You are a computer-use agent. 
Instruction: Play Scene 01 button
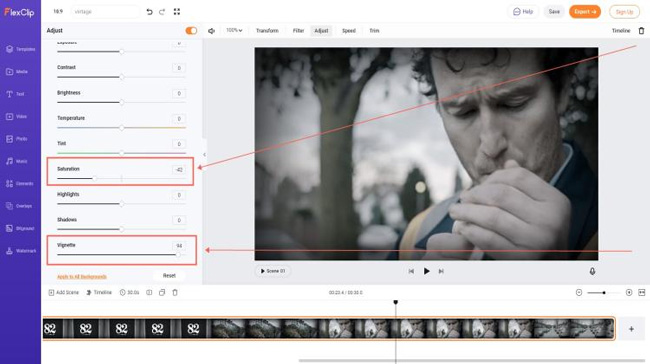273,271
